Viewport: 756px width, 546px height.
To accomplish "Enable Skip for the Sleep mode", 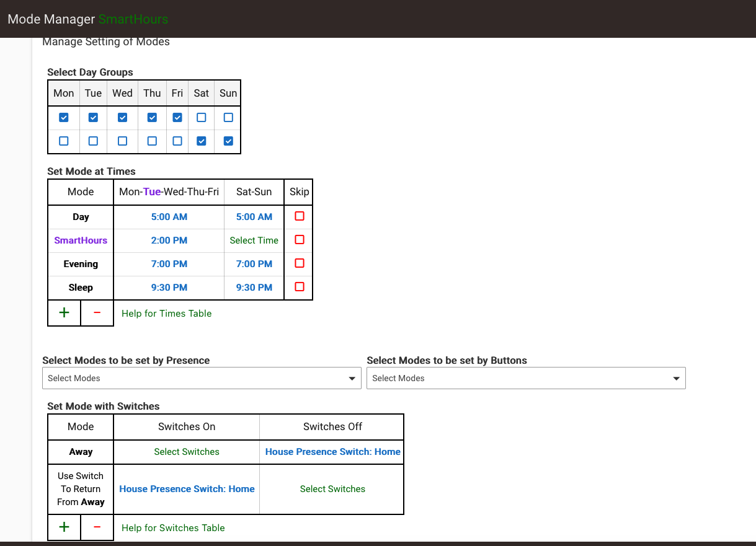I will (x=299, y=286).
